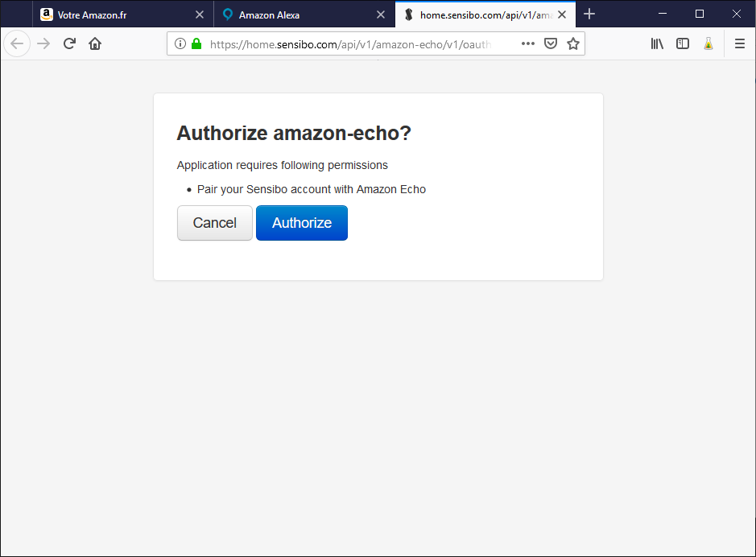Minimize the Firefox window
Image resolution: width=756 pixels, height=557 pixels.
coord(663,14)
